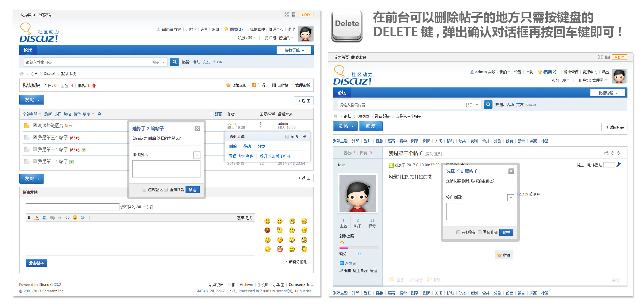644x308 pixels.
Task: Insert code with the angle brackets icon
Action: 67,218
